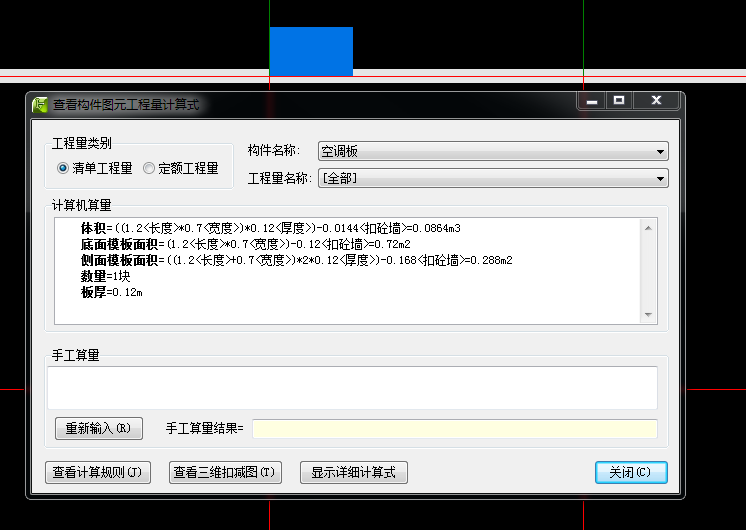Close the dialog with title bar X
746x530 pixels.
(657, 101)
